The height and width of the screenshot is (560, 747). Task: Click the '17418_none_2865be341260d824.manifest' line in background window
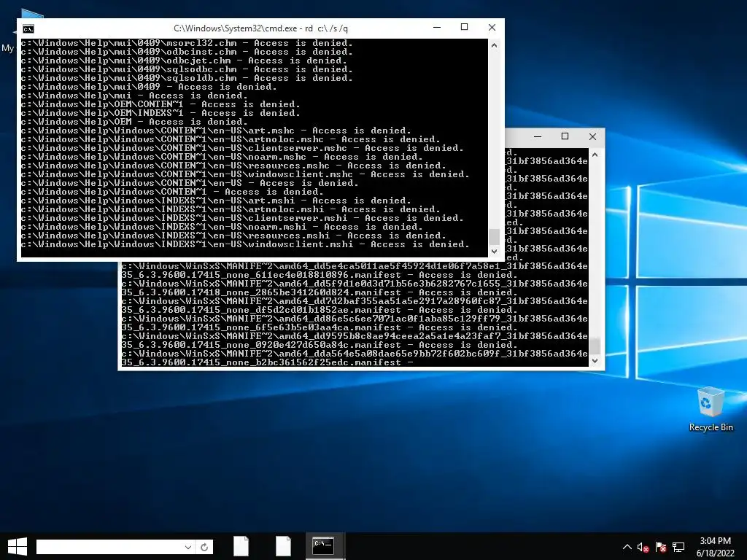(x=320, y=293)
